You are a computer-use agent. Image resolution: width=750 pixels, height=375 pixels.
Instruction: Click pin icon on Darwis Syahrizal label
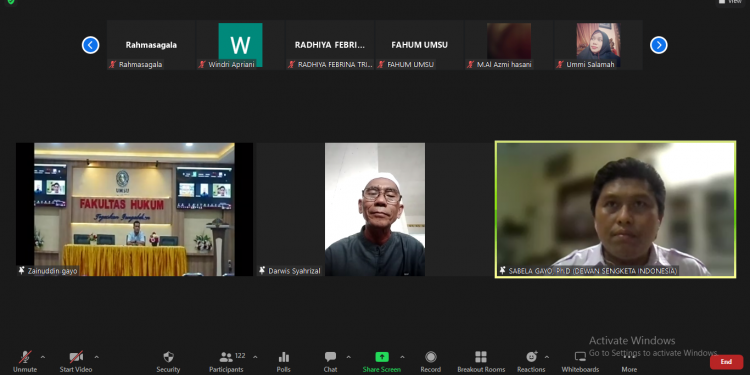pyautogui.click(x=262, y=271)
